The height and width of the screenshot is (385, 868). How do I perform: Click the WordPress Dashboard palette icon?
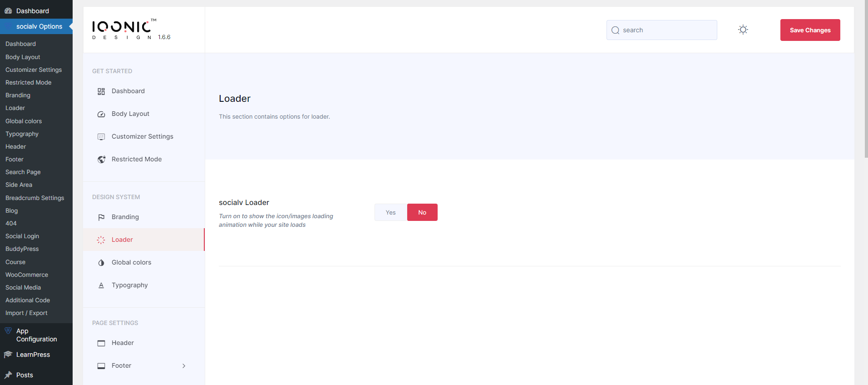[8, 11]
